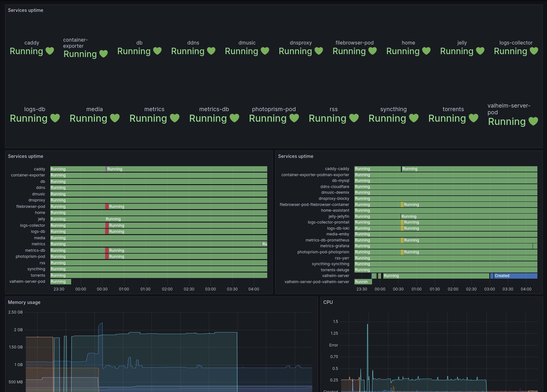Click the photoprism-pod heart icon
This screenshot has width=547, height=392.
coord(294,118)
